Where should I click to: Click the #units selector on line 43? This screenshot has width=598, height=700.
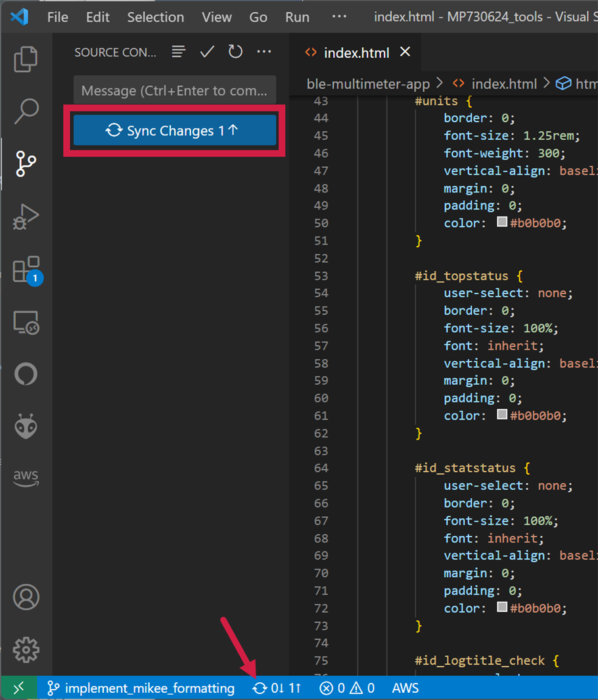tap(436, 101)
